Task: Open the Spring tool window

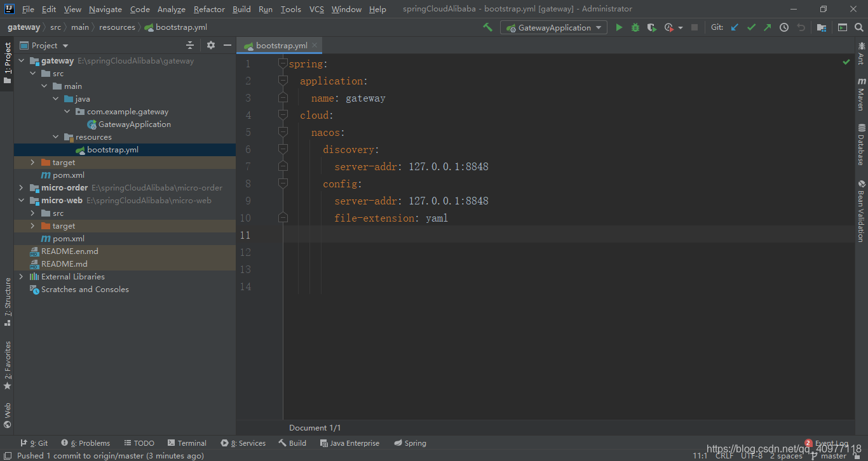Action: 410,443
